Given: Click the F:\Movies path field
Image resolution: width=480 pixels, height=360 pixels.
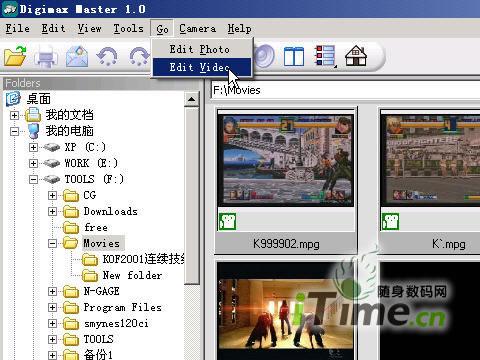Looking at the screenshot, I should click(345, 90).
